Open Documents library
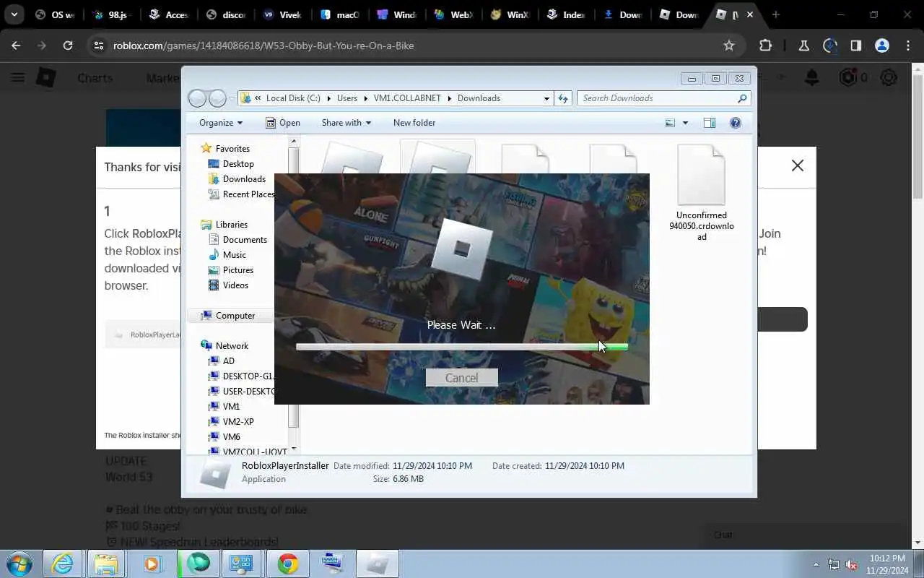Screen dimensions: 924x578 (x=245, y=240)
